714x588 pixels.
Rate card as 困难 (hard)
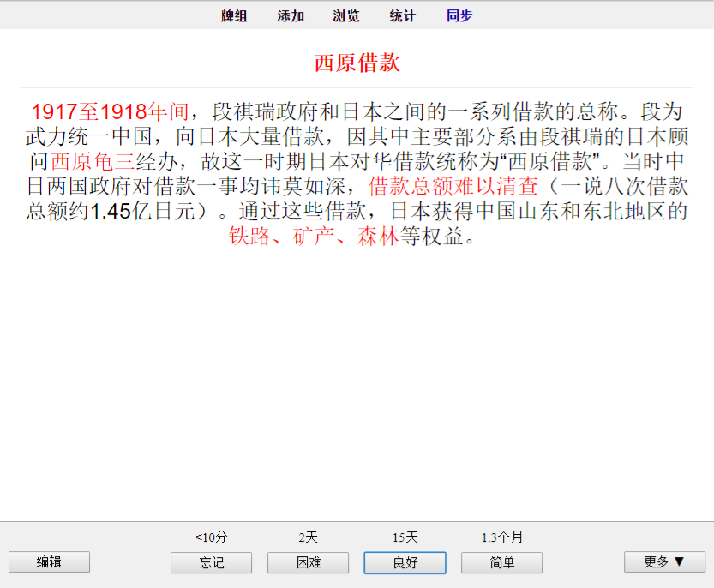309,562
